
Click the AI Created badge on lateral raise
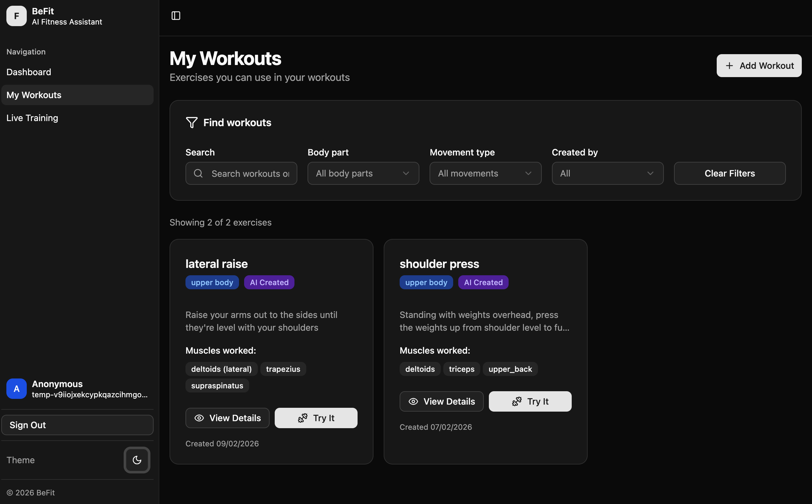[x=269, y=282]
